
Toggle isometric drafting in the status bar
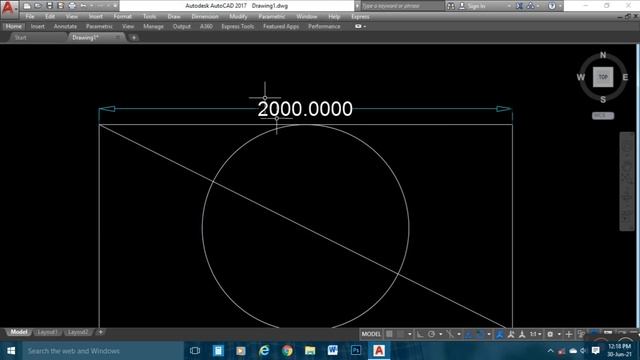point(450,334)
